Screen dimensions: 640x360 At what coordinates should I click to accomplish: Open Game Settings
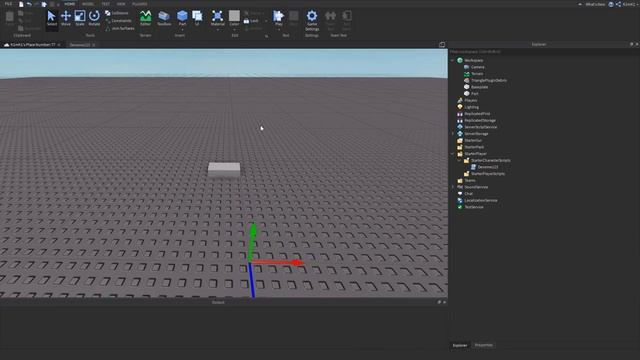pyautogui.click(x=312, y=20)
